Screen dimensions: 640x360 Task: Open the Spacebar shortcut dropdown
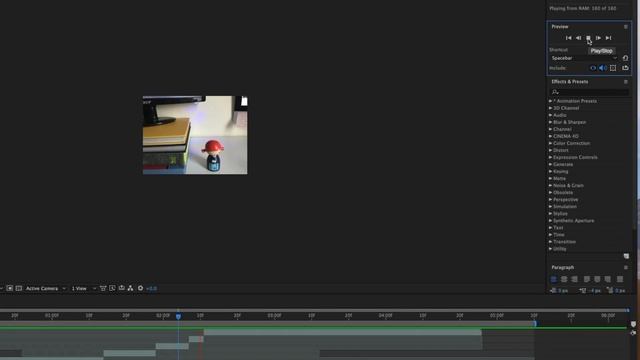pos(584,58)
